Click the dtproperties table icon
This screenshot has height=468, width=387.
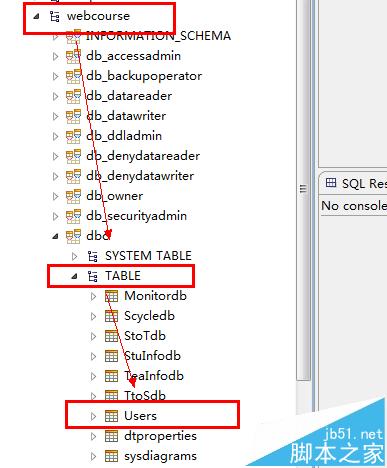point(112,436)
